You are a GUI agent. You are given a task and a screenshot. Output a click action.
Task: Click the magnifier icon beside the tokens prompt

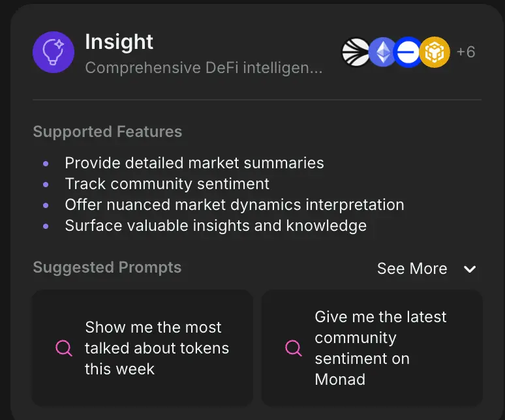pyautogui.click(x=64, y=348)
